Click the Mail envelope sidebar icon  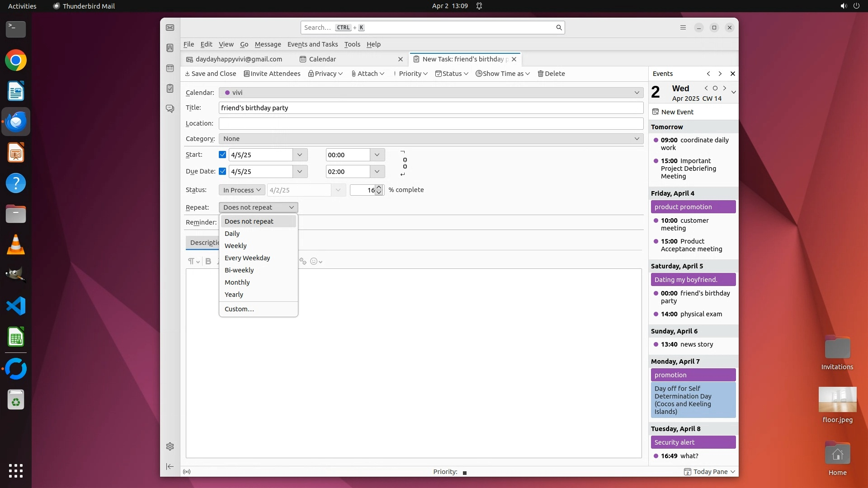170,28
